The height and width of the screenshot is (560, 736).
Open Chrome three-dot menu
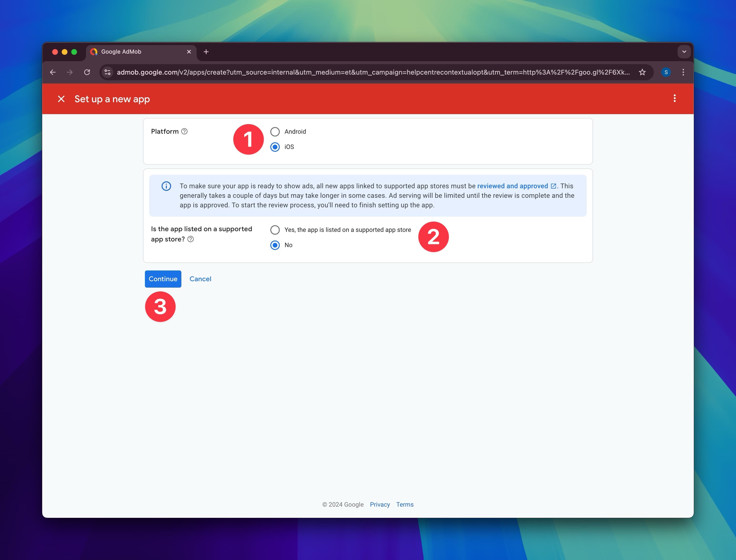coord(683,72)
